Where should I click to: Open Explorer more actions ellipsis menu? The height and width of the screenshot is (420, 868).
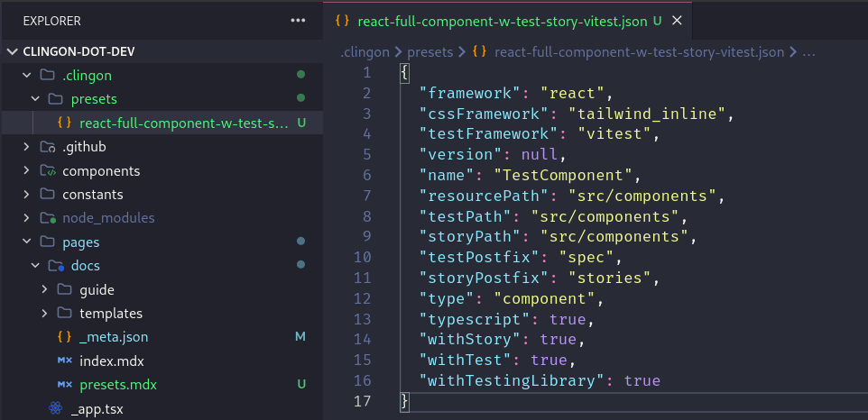[298, 20]
